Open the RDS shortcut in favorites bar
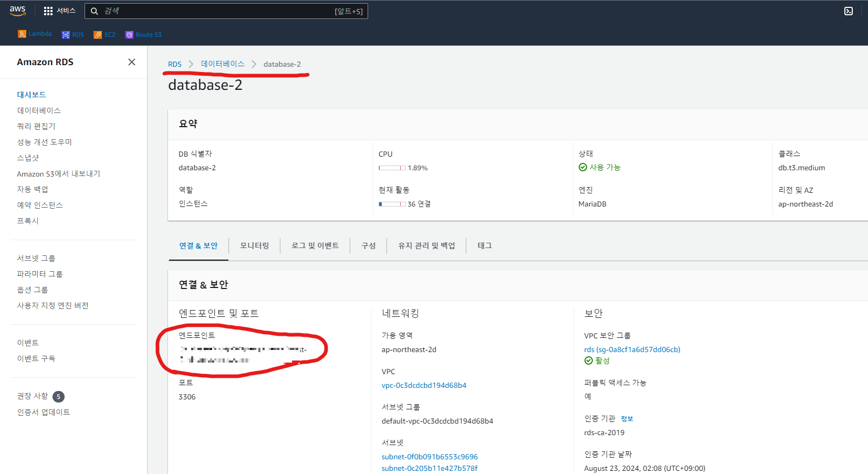Image resolution: width=868 pixels, height=474 pixels. pos(73,35)
